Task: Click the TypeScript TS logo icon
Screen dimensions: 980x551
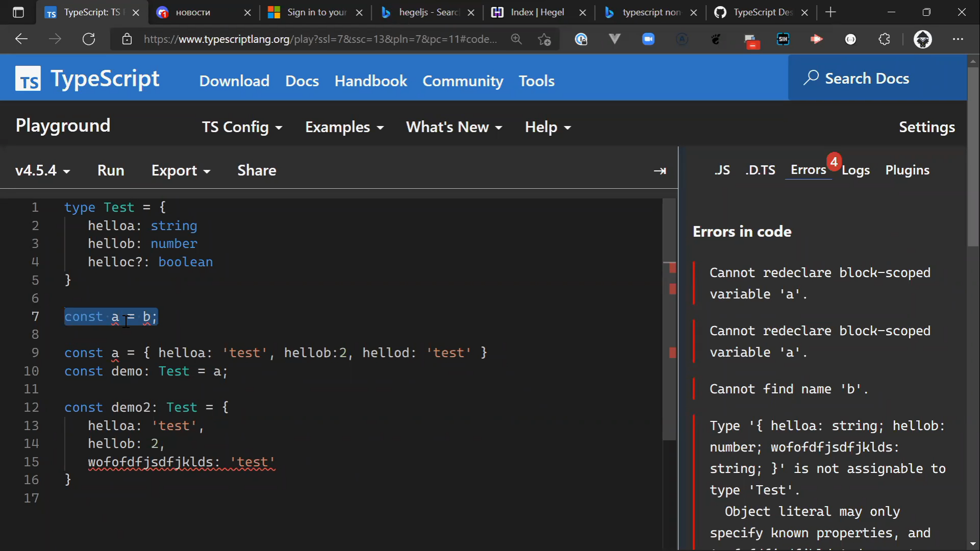Action: pos(28,79)
